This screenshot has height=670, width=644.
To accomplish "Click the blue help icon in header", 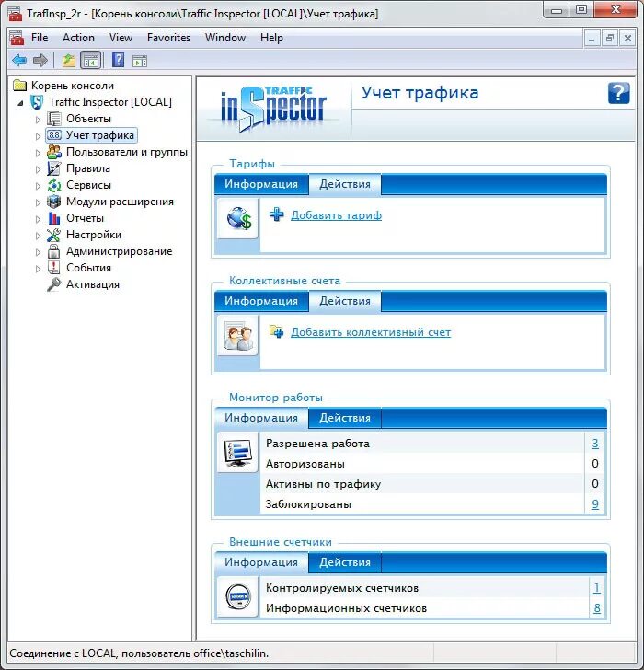I will coord(619,93).
